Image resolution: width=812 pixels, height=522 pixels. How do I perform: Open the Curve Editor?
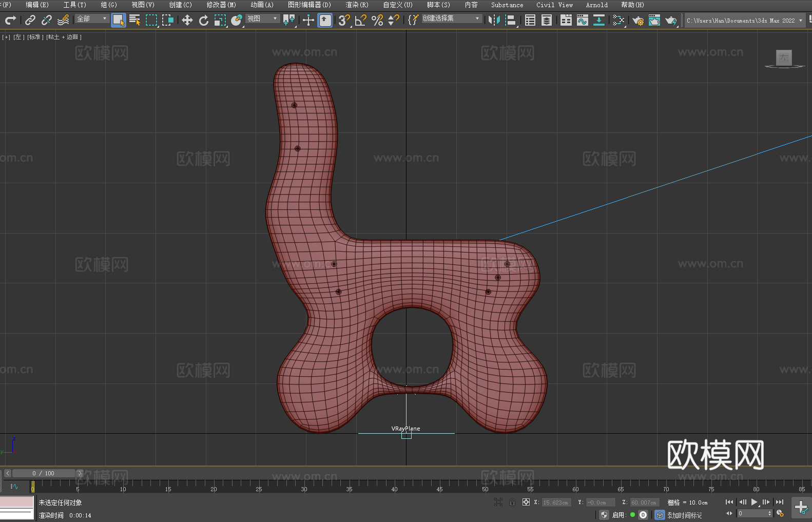click(x=583, y=20)
